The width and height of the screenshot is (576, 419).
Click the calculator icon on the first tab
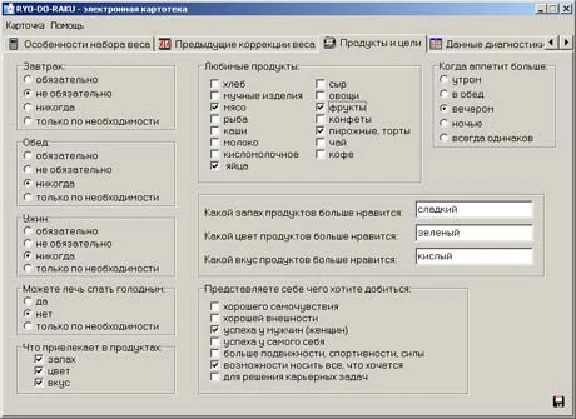(14, 44)
